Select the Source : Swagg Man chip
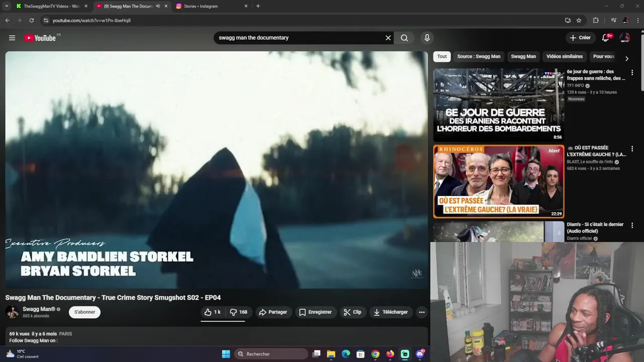 tap(478, 56)
